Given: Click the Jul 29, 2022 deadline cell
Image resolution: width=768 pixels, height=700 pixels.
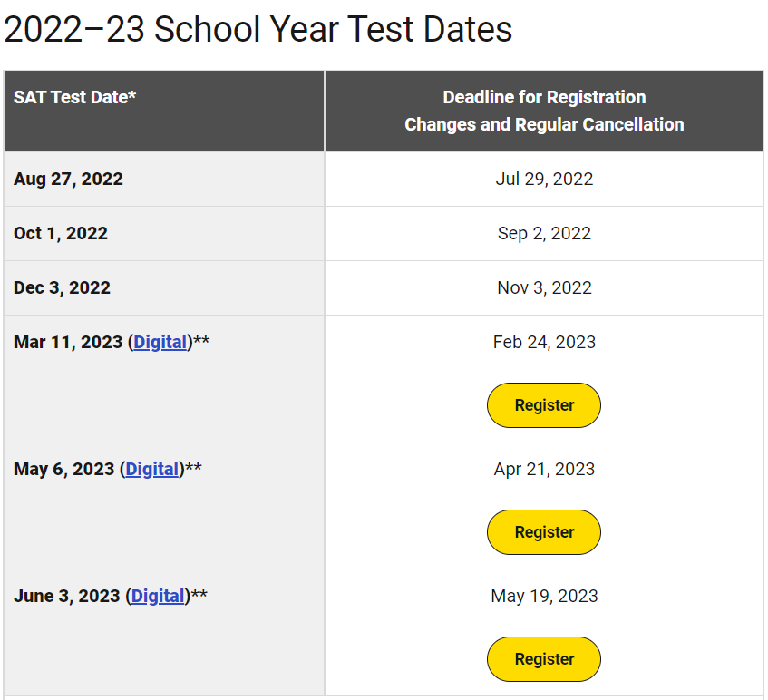Looking at the screenshot, I should click(x=544, y=179).
